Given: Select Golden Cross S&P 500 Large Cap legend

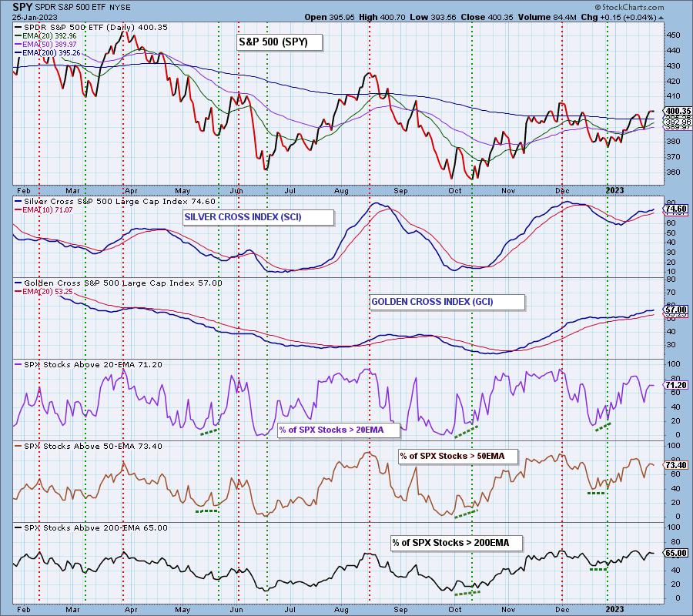Looking at the screenshot, I should point(119,283).
